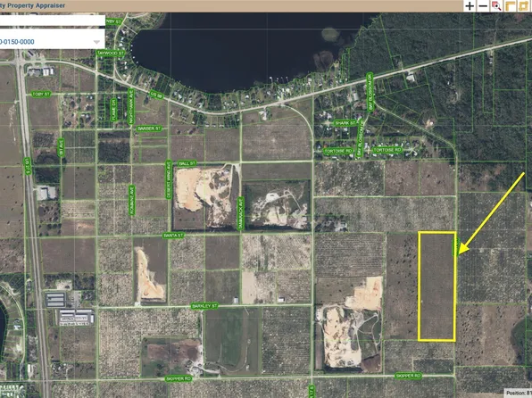Open the parcel number 0150-0000 dropdown arrow

[96, 42]
